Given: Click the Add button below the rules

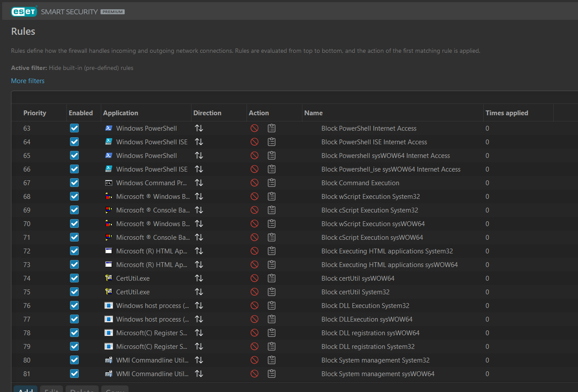Looking at the screenshot, I should (x=26, y=389).
